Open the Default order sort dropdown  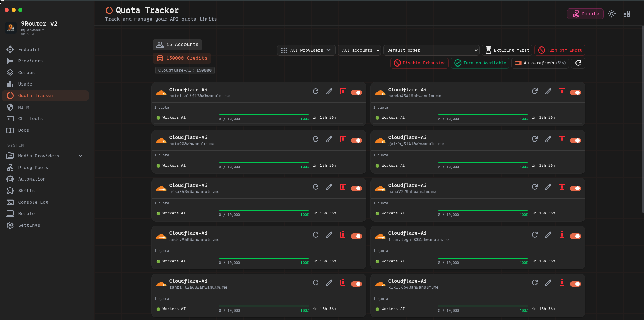[x=431, y=50]
